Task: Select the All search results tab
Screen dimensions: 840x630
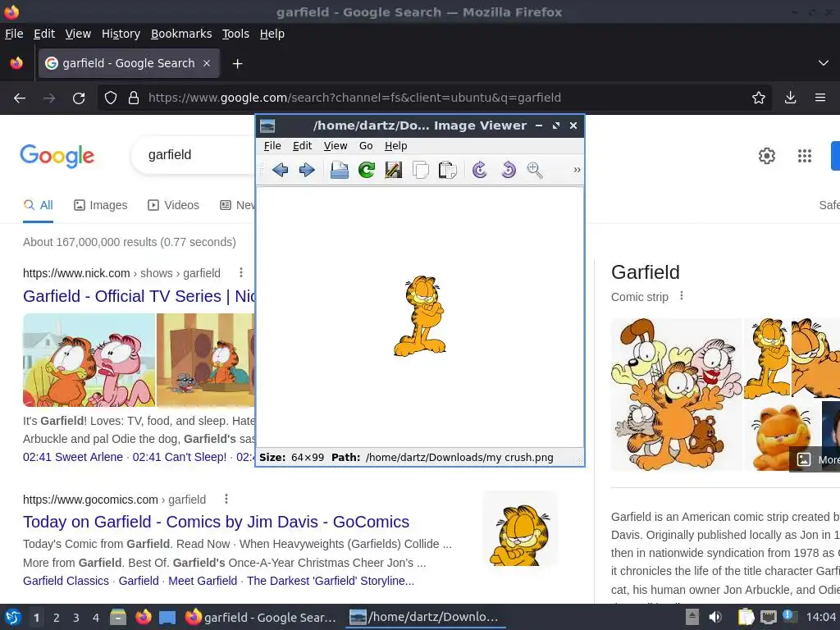Action: pos(38,205)
